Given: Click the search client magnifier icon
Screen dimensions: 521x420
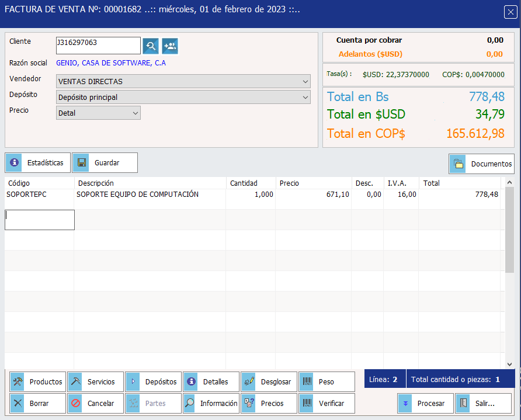Looking at the screenshot, I should click(x=151, y=46).
